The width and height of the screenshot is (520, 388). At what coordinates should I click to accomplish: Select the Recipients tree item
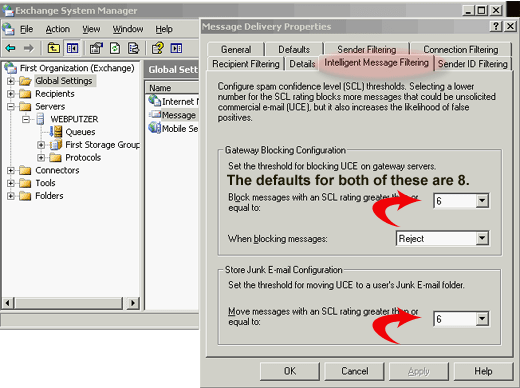pos(55,94)
